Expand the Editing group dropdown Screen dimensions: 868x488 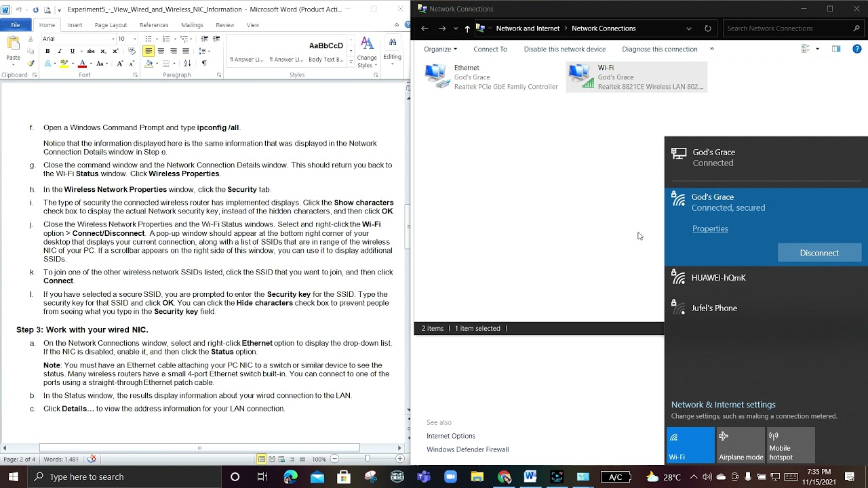tap(392, 51)
